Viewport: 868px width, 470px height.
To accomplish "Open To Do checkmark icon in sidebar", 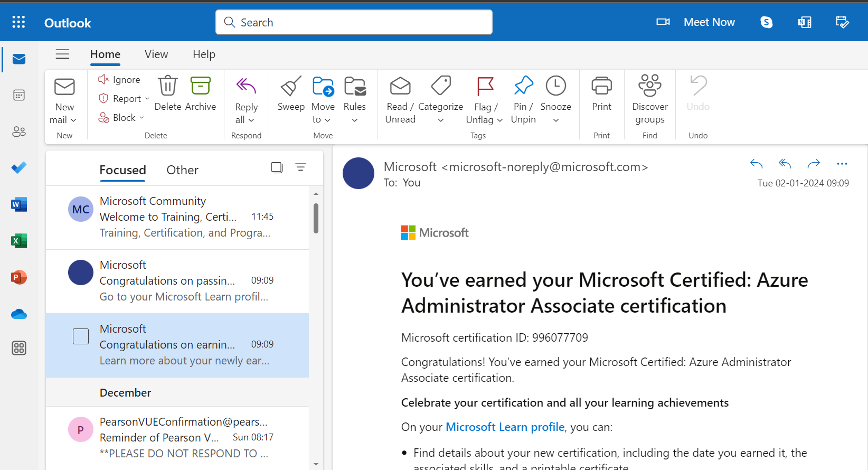I will point(19,168).
